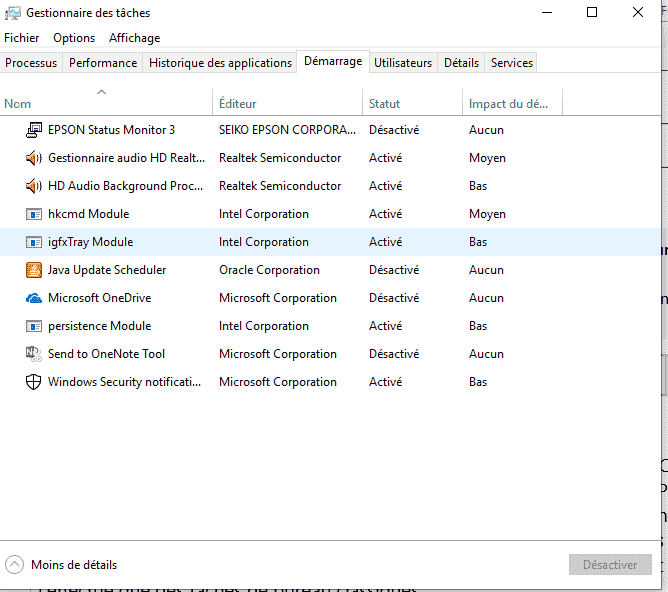Screen dimensions: 668x592
Task: Click Activé status in igfxTray row
Action: click(386, 242)
